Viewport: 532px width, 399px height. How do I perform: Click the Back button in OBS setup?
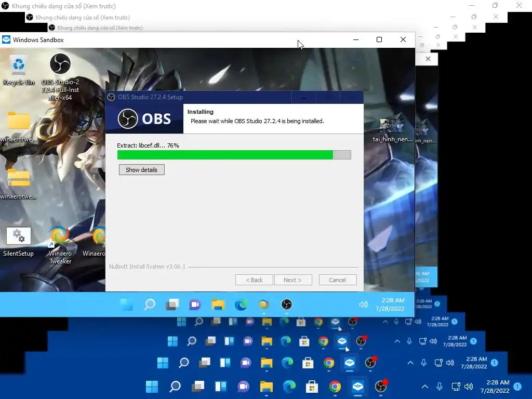click(254, 280)
